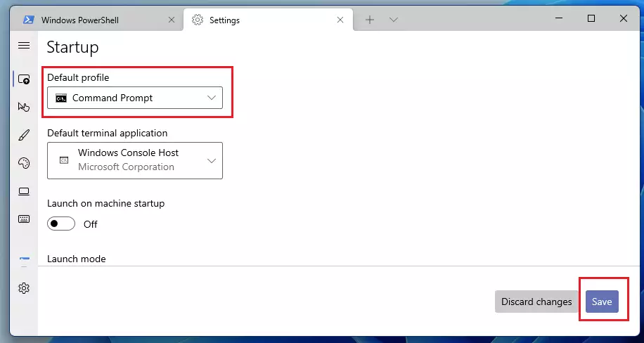
Task: Select the Startup settings sidebar icon
Action: (24, 79)
